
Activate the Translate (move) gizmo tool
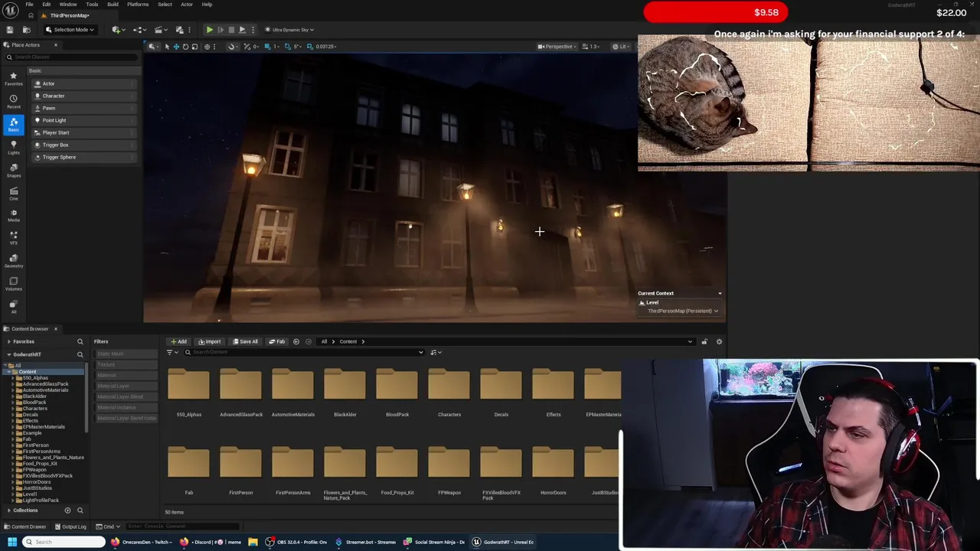coord(176,47)
